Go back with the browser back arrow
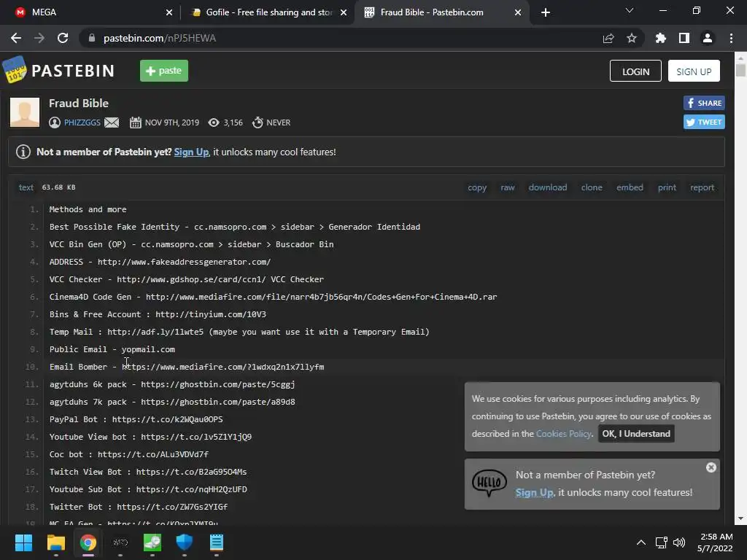This screenshot has height=560, width=747. [x=16, y=38]
